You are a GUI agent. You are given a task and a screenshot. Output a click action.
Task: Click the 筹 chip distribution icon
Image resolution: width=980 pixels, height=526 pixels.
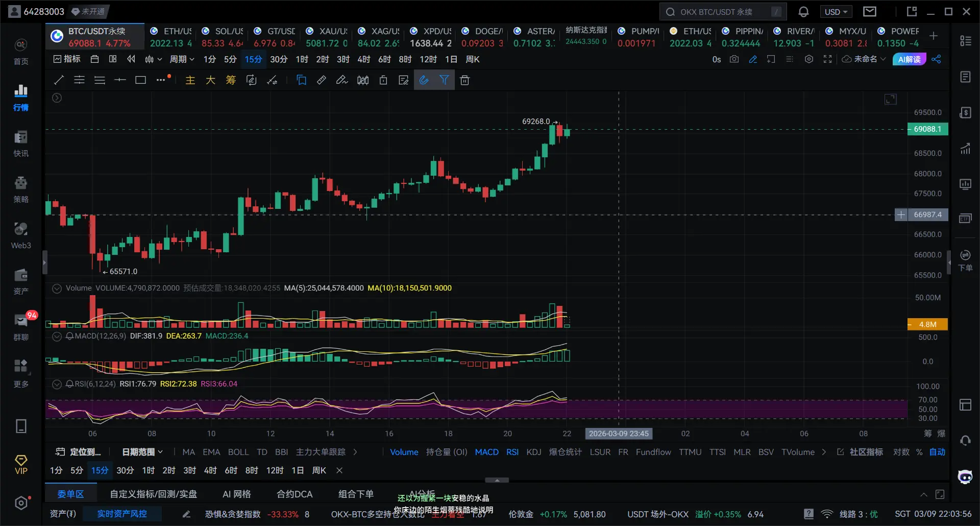231,80
